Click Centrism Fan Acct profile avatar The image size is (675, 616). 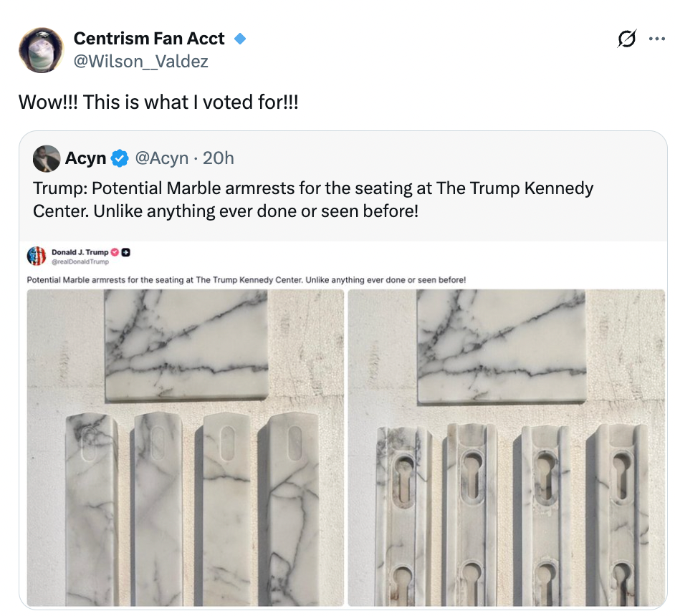pos(41,50)
